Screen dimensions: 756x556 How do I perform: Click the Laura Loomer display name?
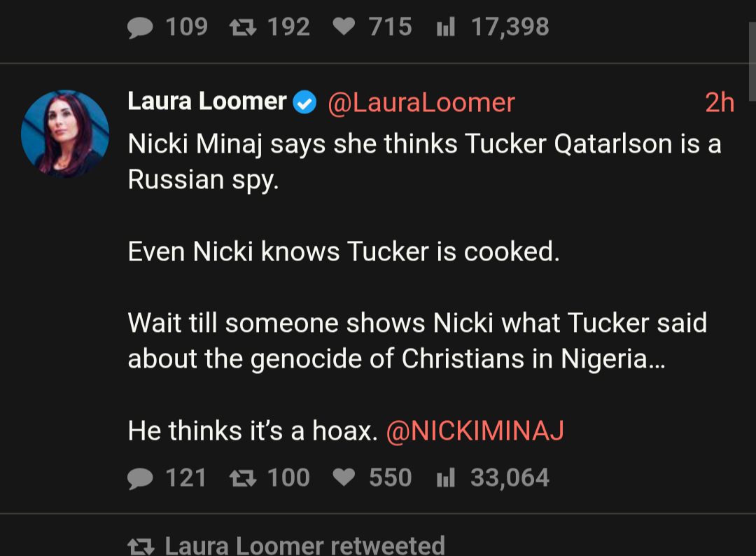[x=207, y=102]
